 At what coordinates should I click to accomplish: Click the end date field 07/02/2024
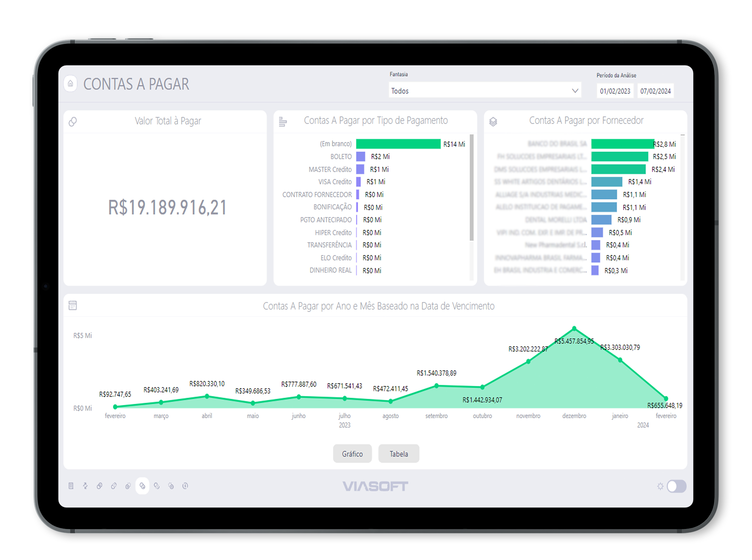(x=655, y=91)
